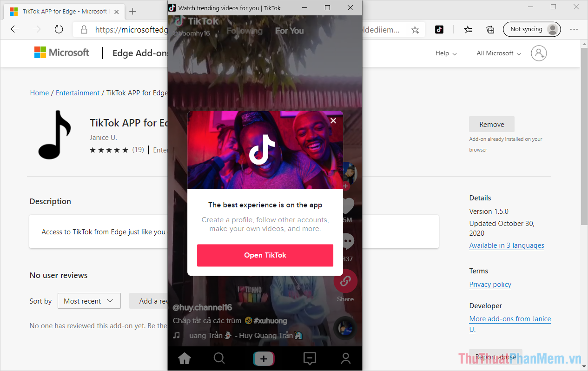Viewport: 588px width, 371px height.
Task: Reload the page with the refresh icon
Action: point(58,29)
